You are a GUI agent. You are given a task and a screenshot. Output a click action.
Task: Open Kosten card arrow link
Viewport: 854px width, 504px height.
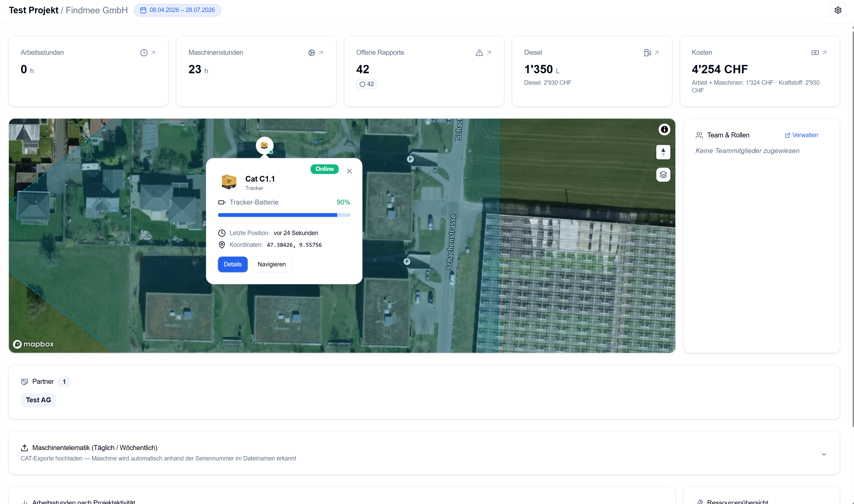(x=825, y=53)
